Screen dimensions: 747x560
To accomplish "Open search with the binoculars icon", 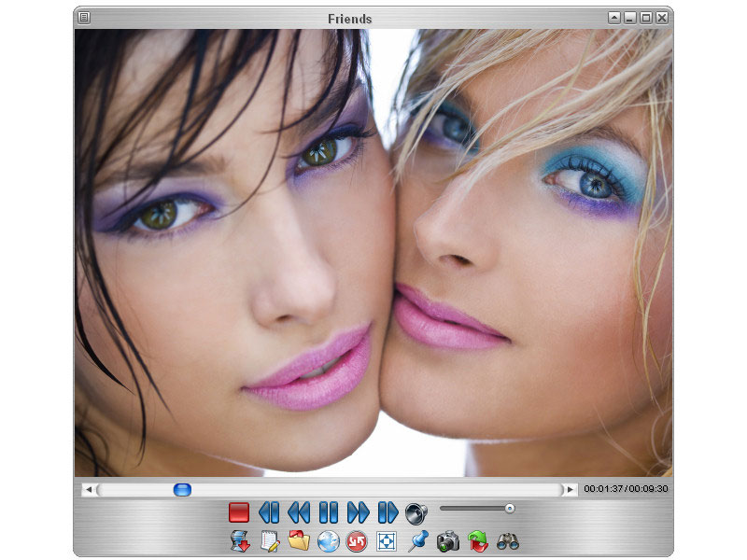I will point(508,542).
